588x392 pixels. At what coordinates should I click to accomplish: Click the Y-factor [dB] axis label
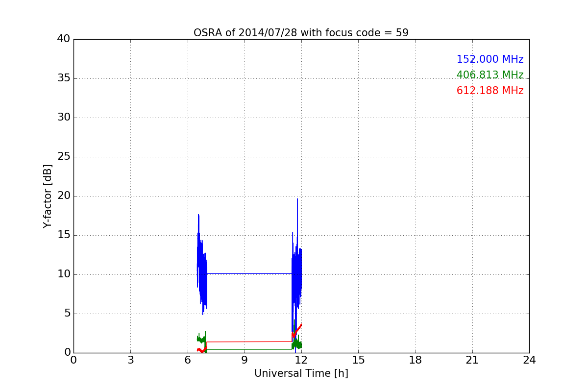[48, 196]
